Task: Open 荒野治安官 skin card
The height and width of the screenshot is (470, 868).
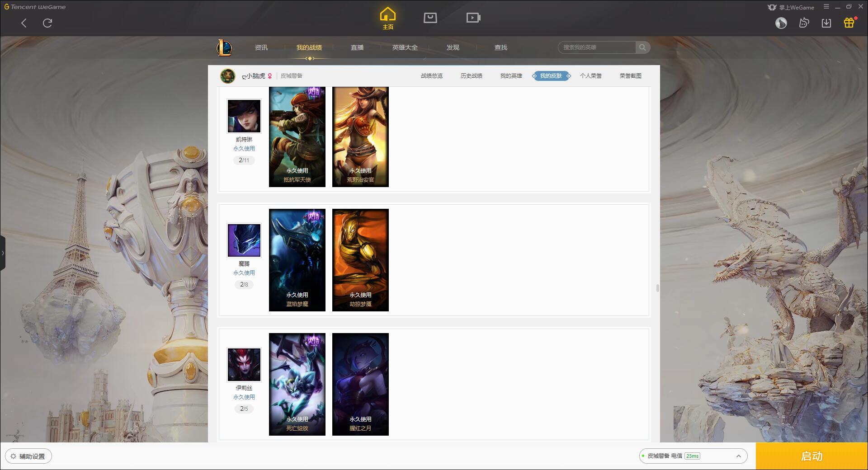Action: click(x=360, y=137)
